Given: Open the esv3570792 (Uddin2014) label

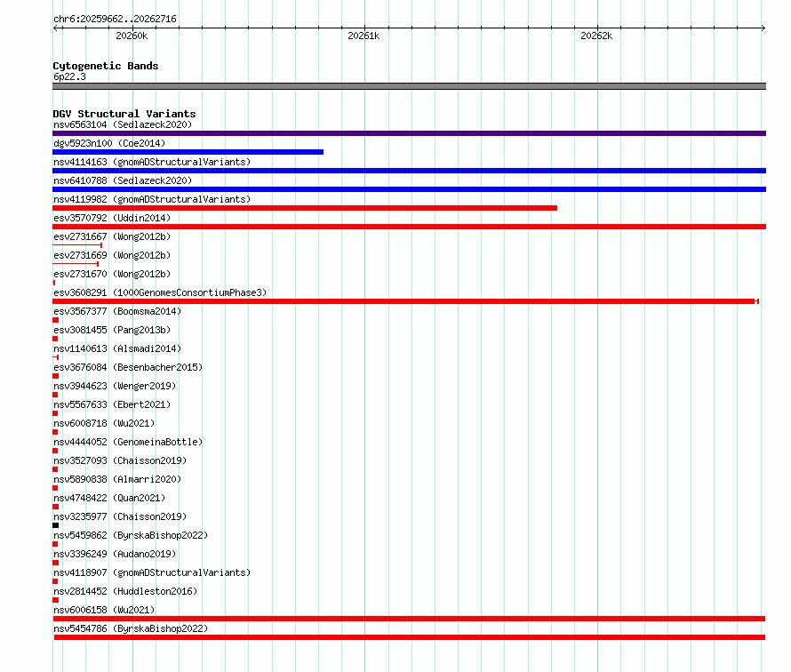Looking at the screenshot, I should click(x=112, y=218).
